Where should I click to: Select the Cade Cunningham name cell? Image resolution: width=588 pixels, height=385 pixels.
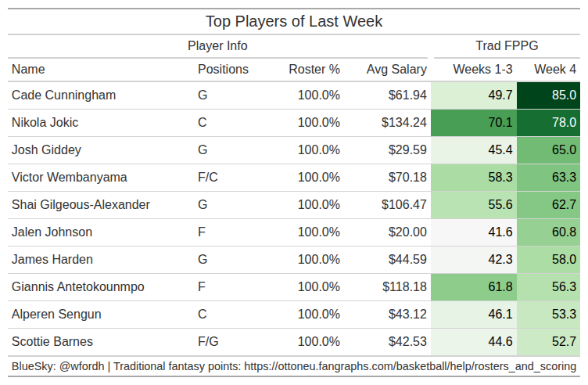(x=63, y=95)
